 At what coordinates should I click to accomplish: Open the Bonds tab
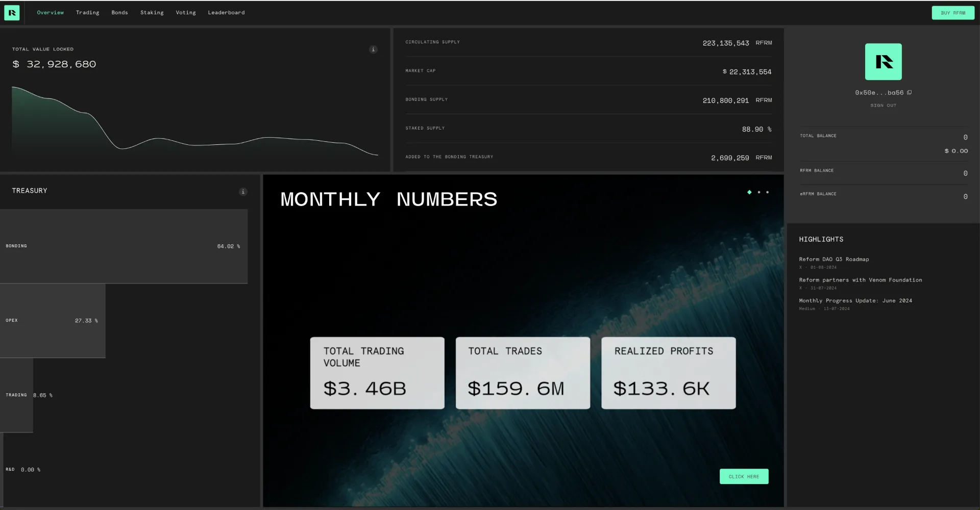coord(120,13)
